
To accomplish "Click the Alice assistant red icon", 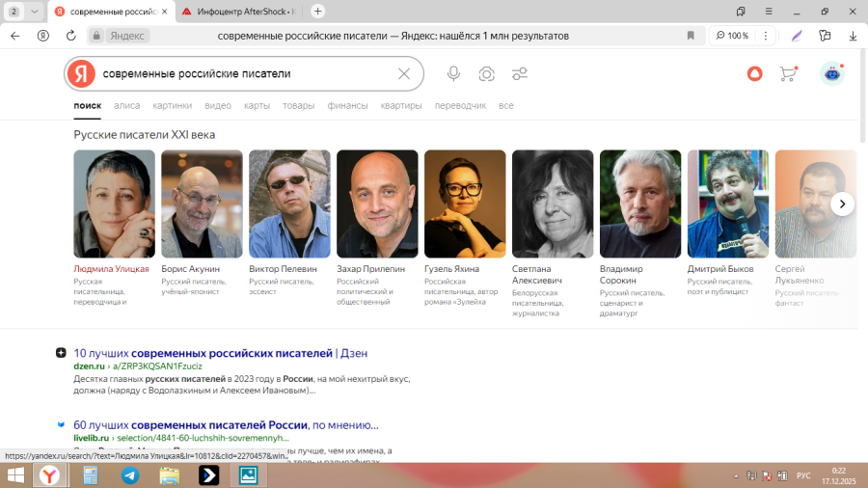I will click(754, 74).
